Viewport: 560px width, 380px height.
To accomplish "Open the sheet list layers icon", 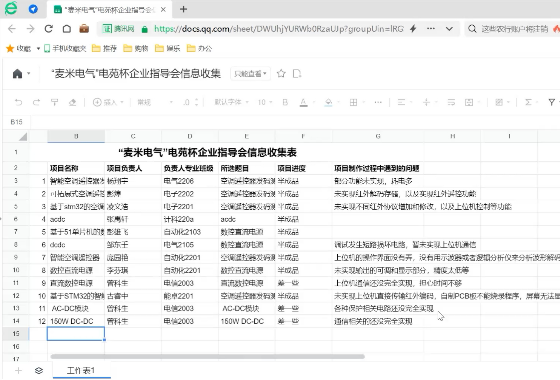I will tap(39, 370).
